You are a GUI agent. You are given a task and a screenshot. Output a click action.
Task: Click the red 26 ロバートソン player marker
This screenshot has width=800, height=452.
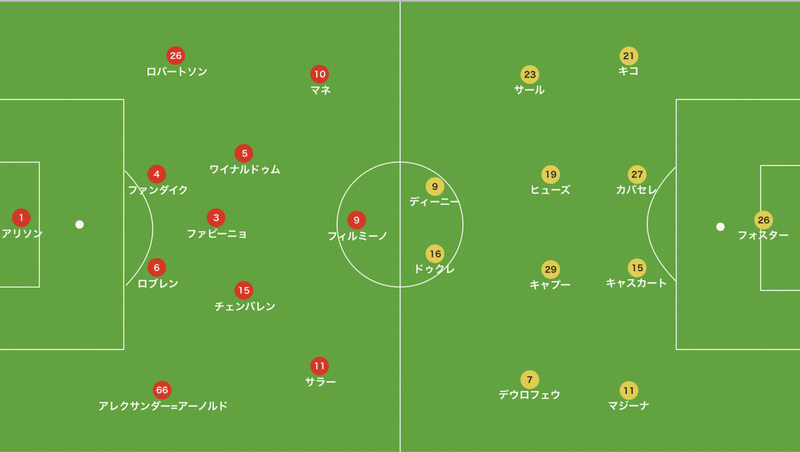(x=176, y=56)
